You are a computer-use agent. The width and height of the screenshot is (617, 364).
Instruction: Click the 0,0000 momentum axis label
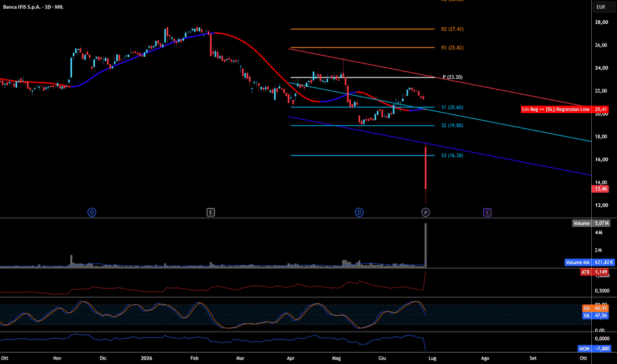[602, 338]
